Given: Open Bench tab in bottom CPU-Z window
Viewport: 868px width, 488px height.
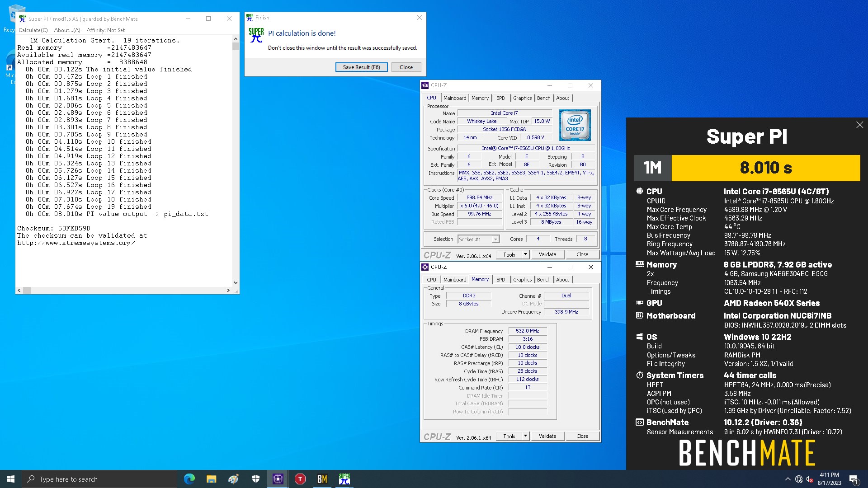Looking at the screenshot, I should 543,280.
